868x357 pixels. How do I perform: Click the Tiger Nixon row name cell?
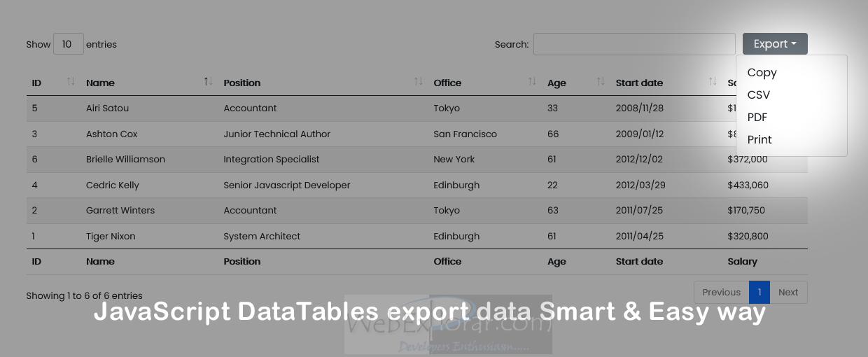[x=111, y=237]
